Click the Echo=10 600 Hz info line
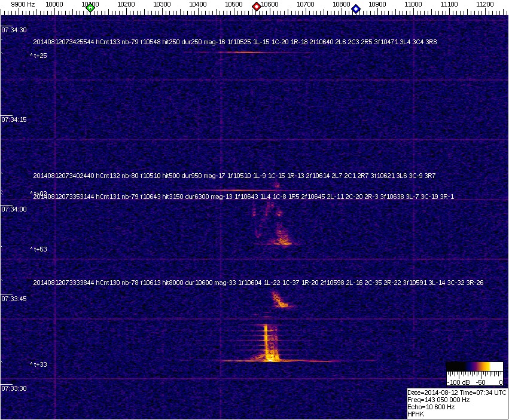 coord(431,407)
